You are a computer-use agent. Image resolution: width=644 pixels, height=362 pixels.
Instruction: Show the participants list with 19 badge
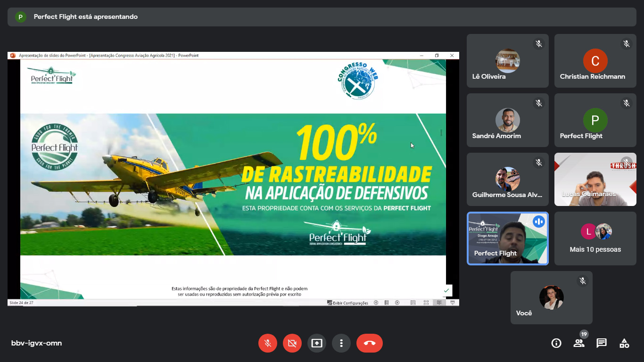coord(579,343)
